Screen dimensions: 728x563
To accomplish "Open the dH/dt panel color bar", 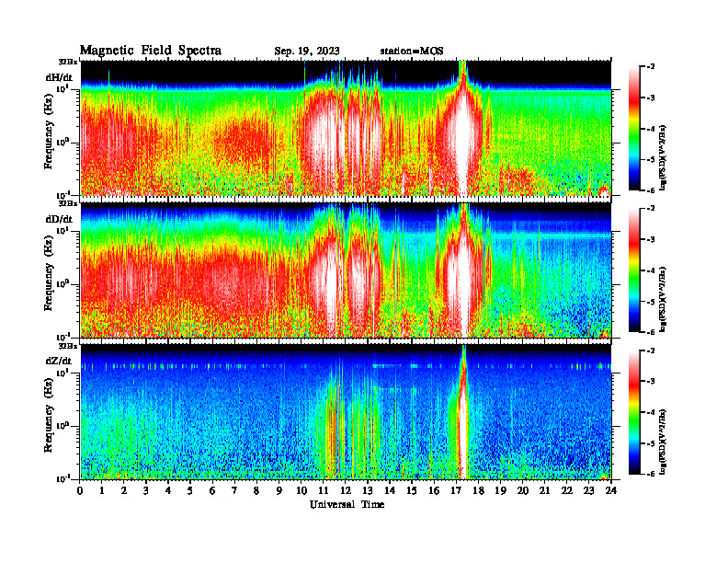I will [x=633, y=128].
